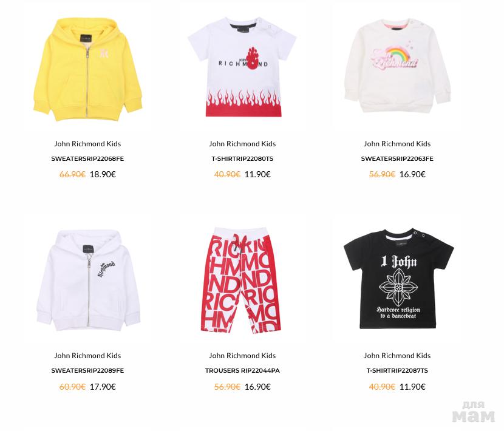The width and height of the screenshot is (504, 431).
Task: Click the T-SHIRTRIP22087TS product title
Action: [x=397, y=370]
